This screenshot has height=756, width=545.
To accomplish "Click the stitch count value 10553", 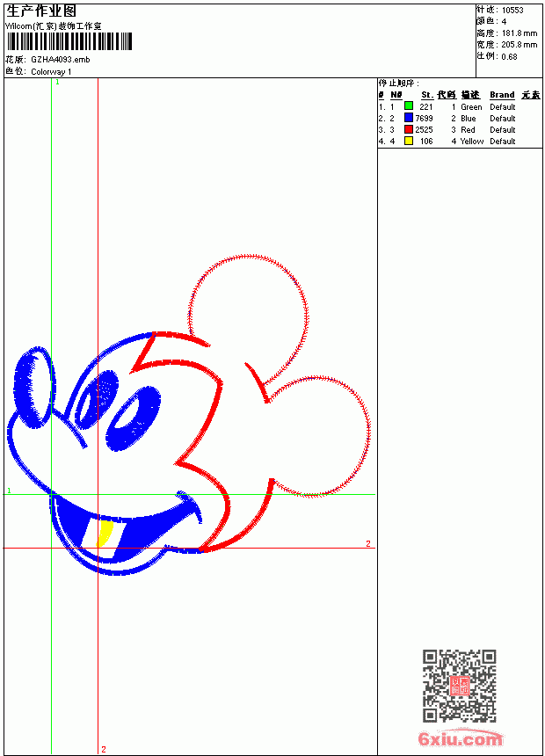I will pyautogui.click(x=512, y=11).
